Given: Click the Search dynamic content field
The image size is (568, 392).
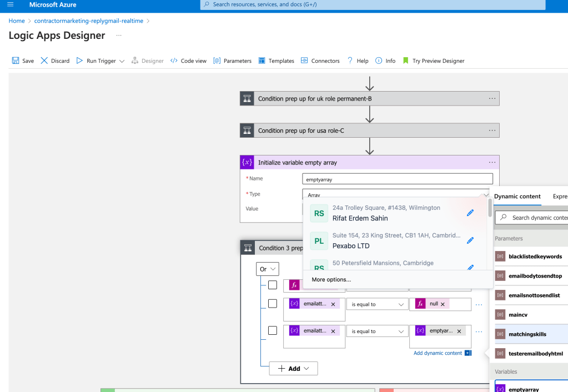Looking at the screenshot, I should coord(532,217).
